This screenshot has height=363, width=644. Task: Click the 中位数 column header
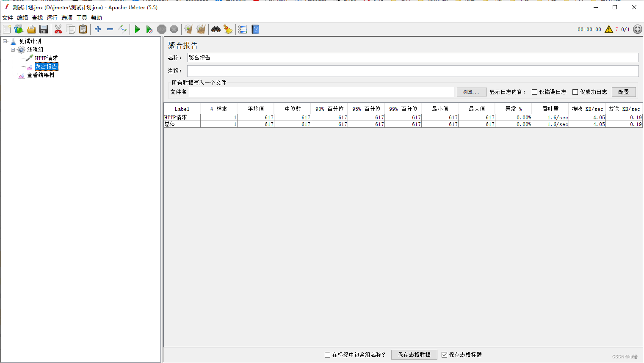click(293, 109)
